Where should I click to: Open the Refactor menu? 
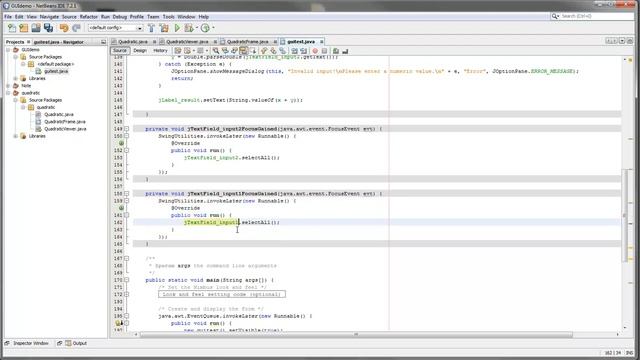89,17
